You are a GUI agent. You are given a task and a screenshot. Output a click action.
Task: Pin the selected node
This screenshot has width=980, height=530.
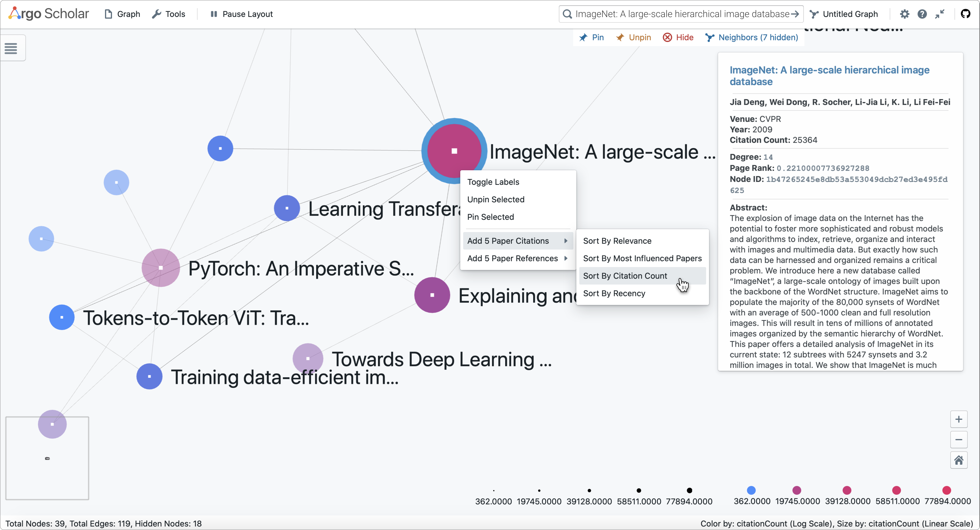[591, 37]
